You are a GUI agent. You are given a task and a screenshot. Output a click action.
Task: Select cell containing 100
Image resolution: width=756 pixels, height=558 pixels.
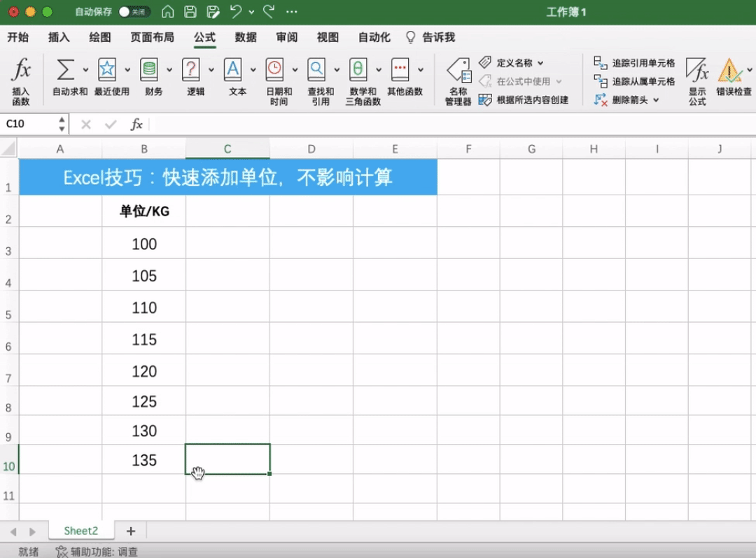pos(143,242)
